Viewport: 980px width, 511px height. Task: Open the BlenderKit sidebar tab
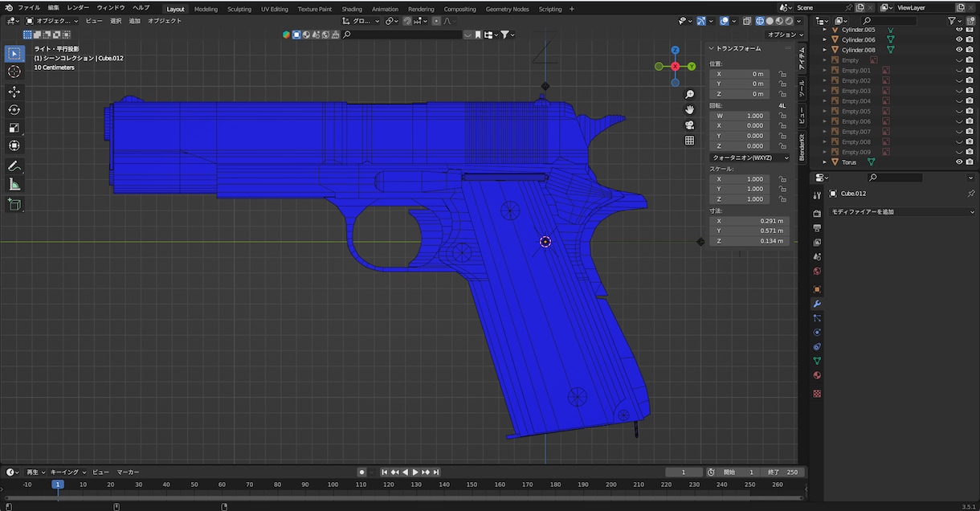click(x=802, y=147)
